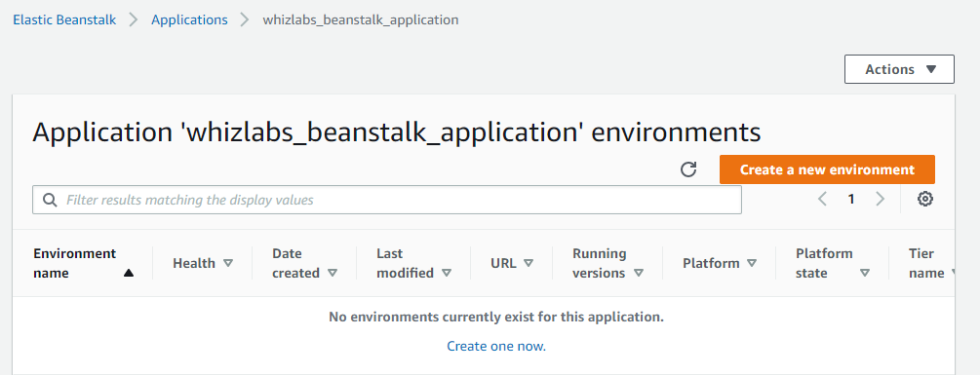Navigate to Elastic Beanstalk breadcrumb
This screenshot has height=375, width=980.
[64, 19]
